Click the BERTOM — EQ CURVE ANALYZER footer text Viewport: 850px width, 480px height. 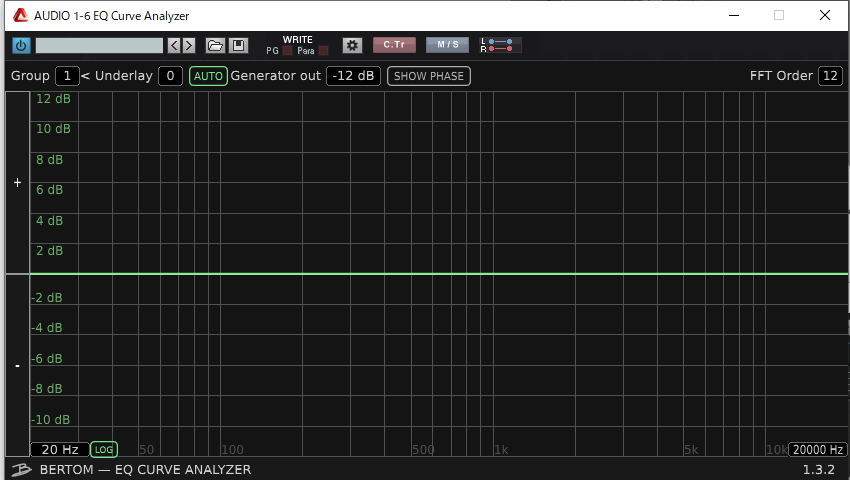point(145,470)
